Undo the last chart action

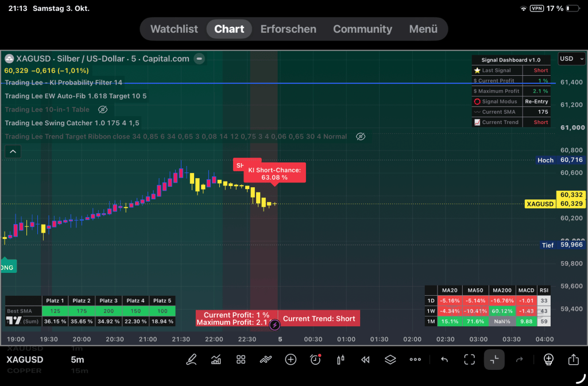pos(444,360)
